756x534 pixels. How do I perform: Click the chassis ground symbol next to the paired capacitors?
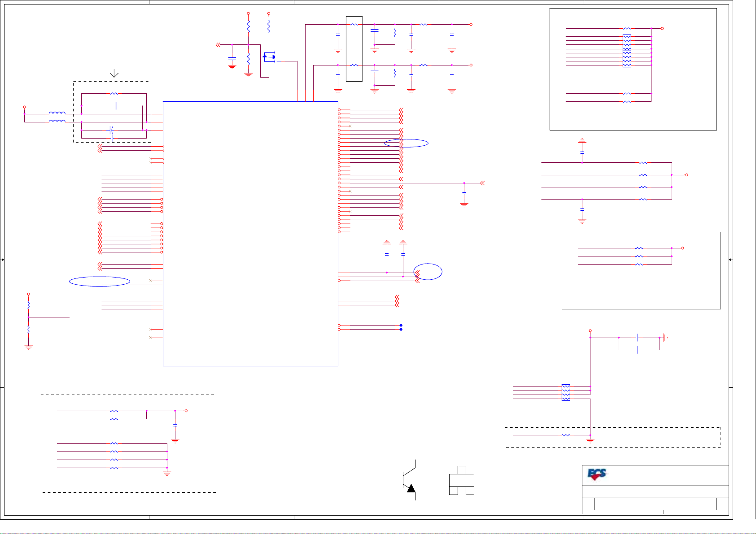click(665, 338)
